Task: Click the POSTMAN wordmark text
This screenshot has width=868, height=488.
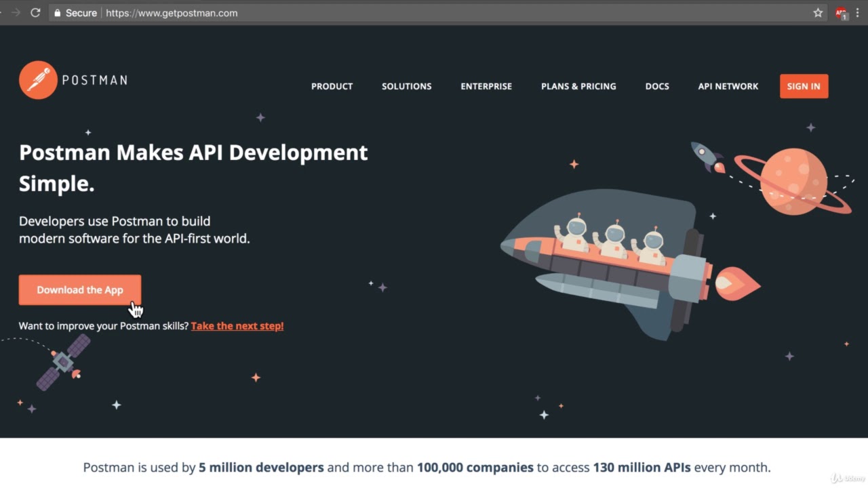Action: [94, 80]
